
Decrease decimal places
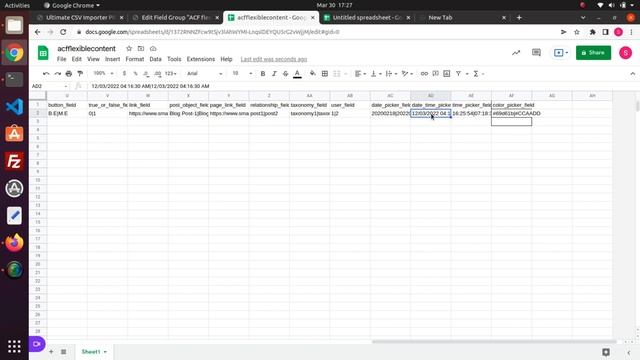(146, 73)
